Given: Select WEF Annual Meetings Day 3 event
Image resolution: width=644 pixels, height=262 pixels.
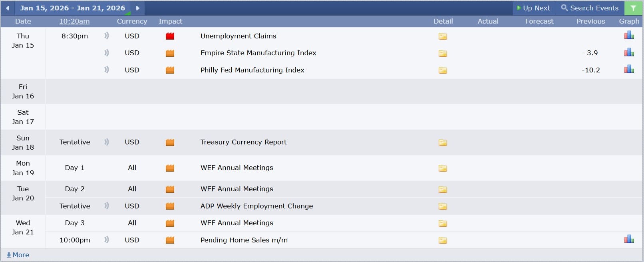Looking at the screenshot, I should point(237,223).
